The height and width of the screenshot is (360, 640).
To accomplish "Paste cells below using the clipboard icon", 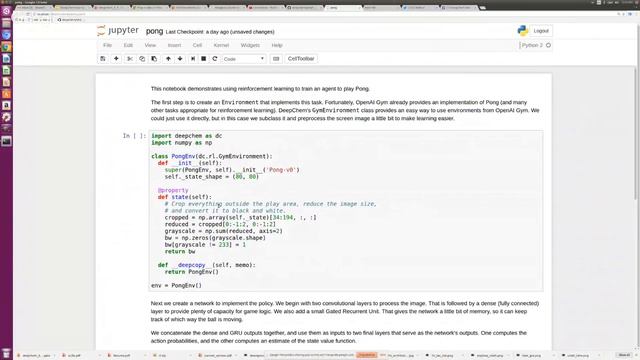I will [154, 59].
